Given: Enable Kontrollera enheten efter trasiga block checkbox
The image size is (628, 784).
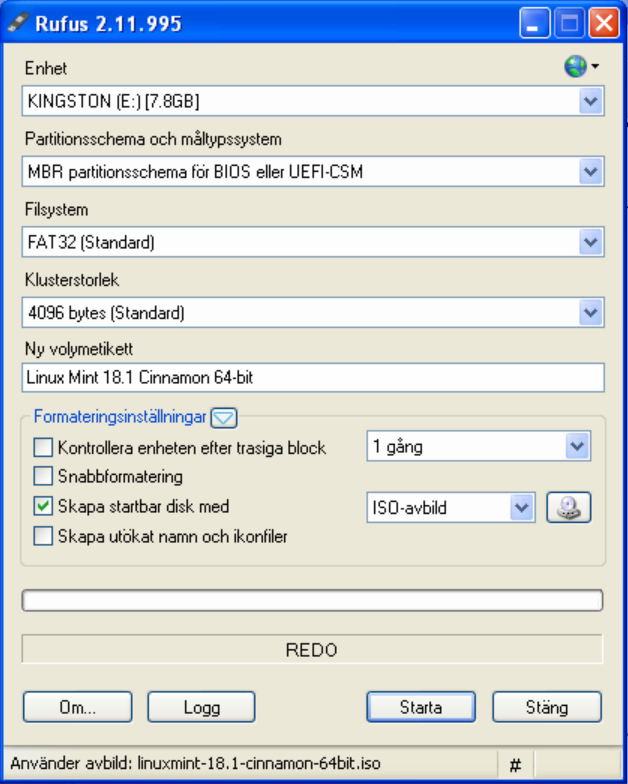Looking at the screenshot, I should click(43, 448).
